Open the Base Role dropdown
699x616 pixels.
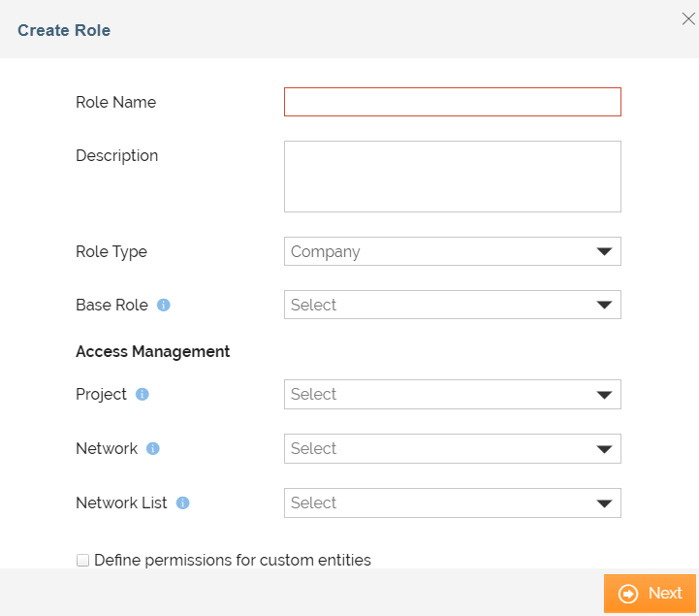[x=453, y=306]
